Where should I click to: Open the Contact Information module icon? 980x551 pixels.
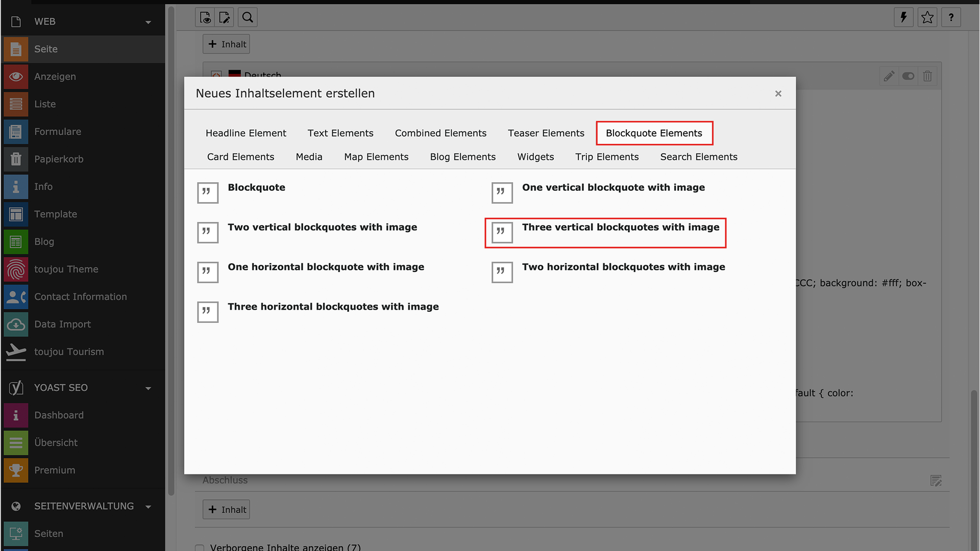(16, 297)
